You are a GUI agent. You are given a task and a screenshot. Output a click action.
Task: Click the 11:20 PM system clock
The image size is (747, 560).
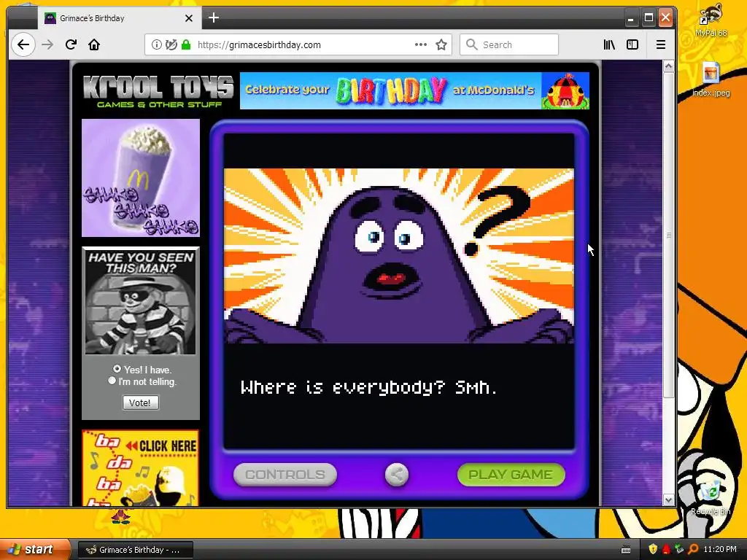click(x=720, y=549)
